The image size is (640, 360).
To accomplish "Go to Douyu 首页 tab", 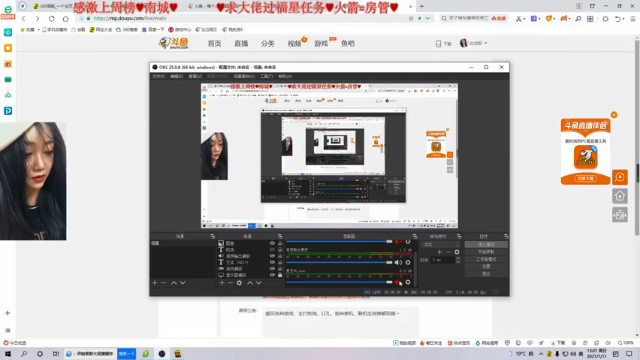I will coord(214,43).
